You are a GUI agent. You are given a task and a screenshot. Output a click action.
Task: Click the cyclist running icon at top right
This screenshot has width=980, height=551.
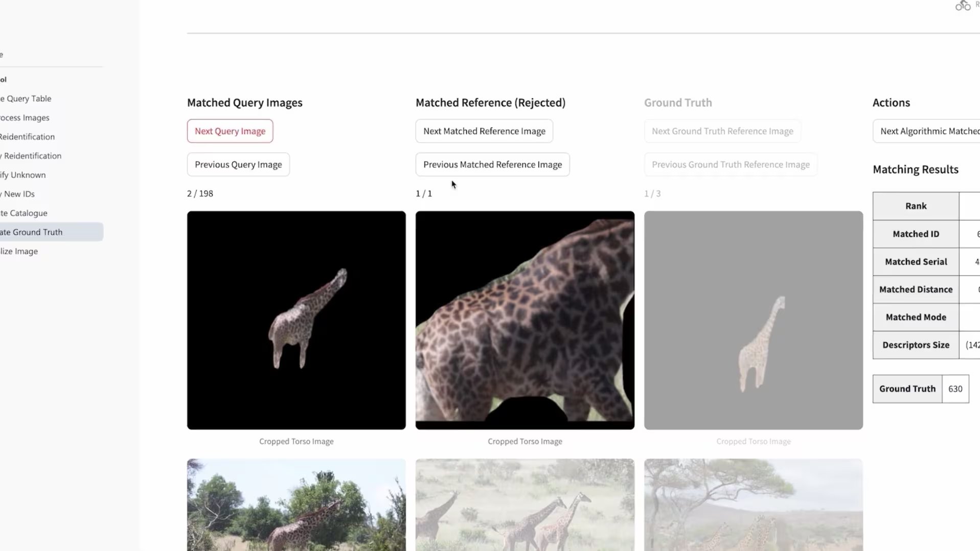(x=963, y=6)
